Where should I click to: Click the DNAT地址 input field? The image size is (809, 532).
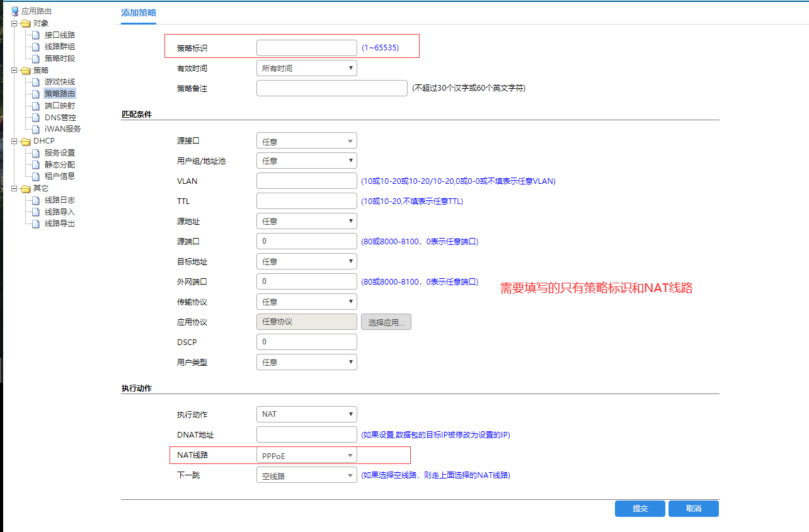307,435
